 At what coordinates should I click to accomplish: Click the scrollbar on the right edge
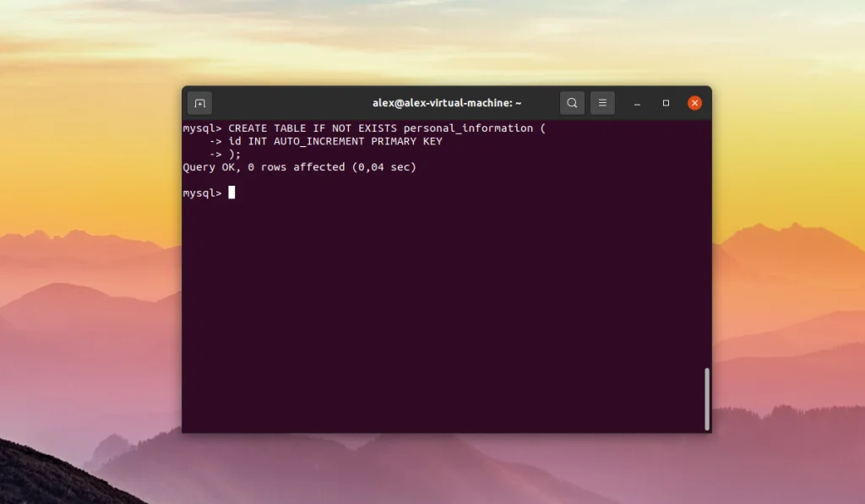pyautogui.click(x=707, y=397)
